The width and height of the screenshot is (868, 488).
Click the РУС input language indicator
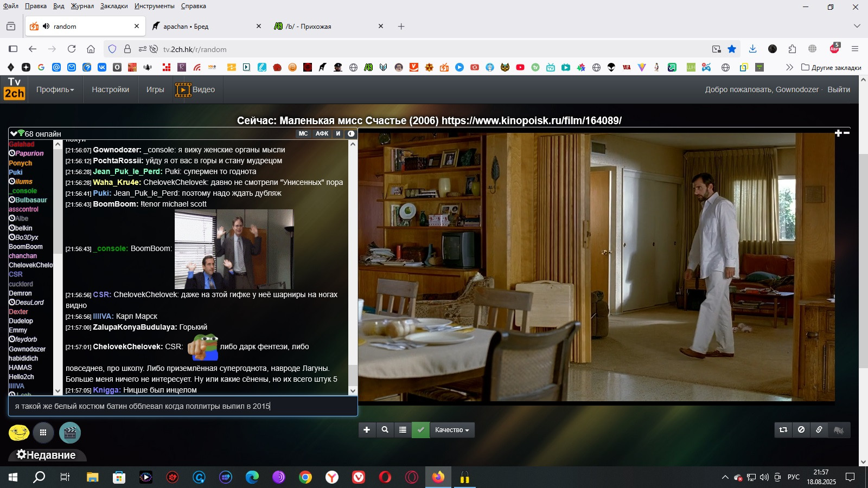coord(794,477)
